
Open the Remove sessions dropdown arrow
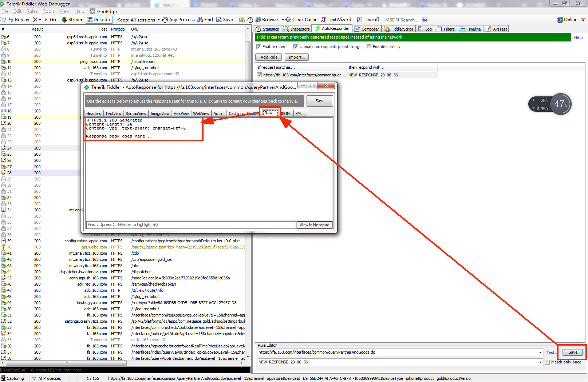40,20
